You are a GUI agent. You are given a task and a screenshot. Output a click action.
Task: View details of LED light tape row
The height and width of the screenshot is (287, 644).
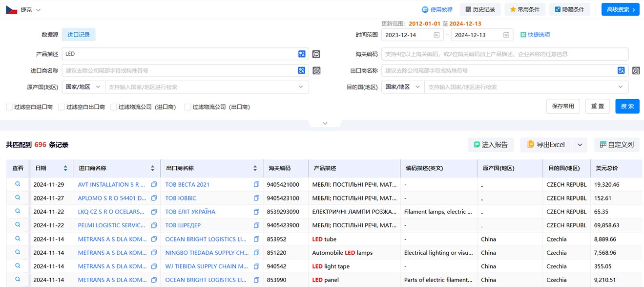point(18,266)
